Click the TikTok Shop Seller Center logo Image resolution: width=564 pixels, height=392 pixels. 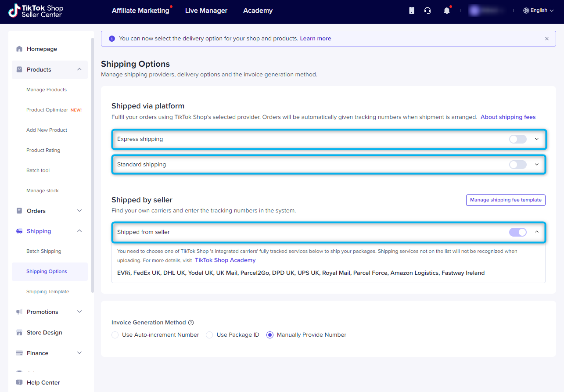tap(36, 11)
